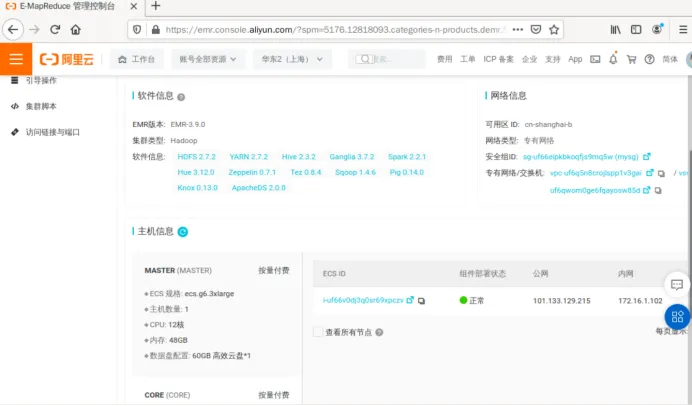The width and height of the screenshot is (692, 406).
Task: Open the Hue 3.12.0 link
Action: click(x=196, y=172)
